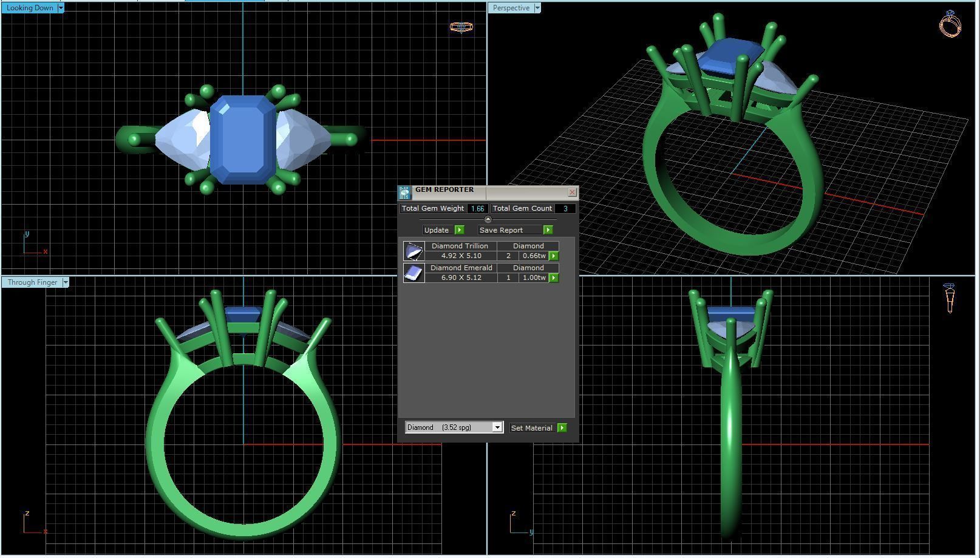
Task: Click the '0.66tw' weight cell
Action: point(534,256)
